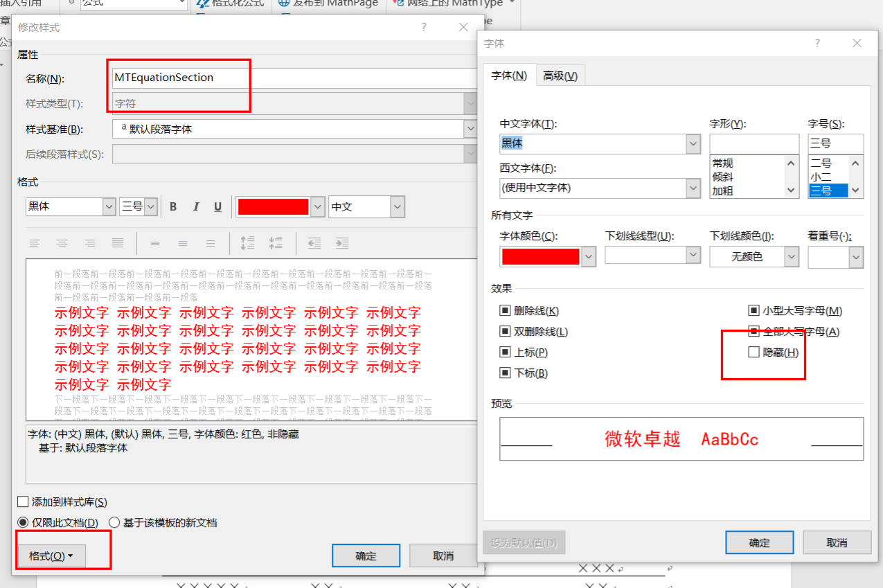Click the align left paragraph icon
The image size is (883, 588).
click(35, 243)
